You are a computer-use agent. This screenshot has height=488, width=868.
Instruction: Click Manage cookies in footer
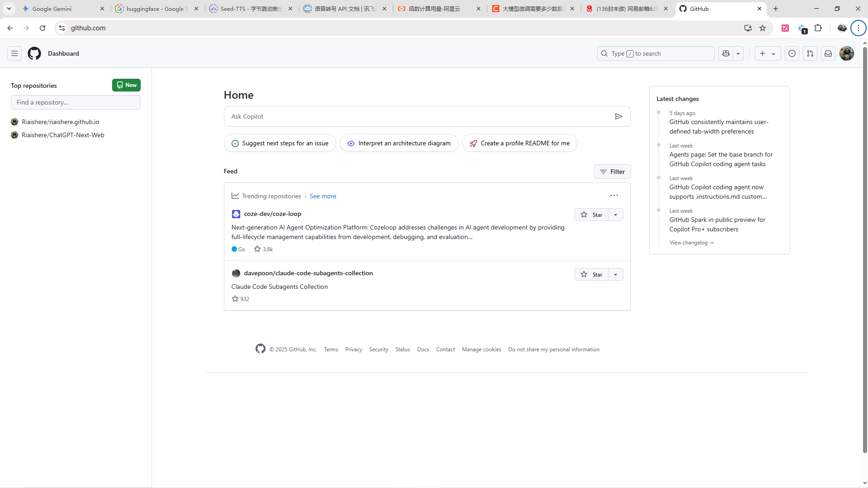click(x=481, y=349)
